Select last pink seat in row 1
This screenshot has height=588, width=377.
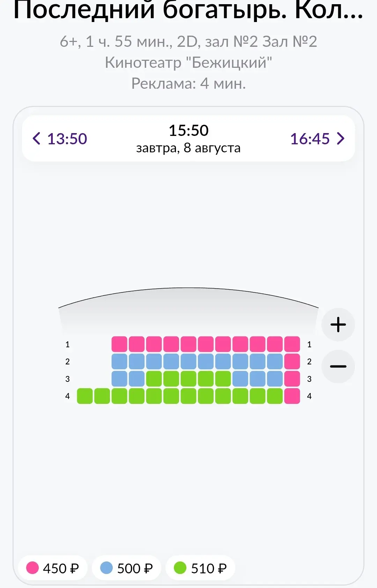292,344
